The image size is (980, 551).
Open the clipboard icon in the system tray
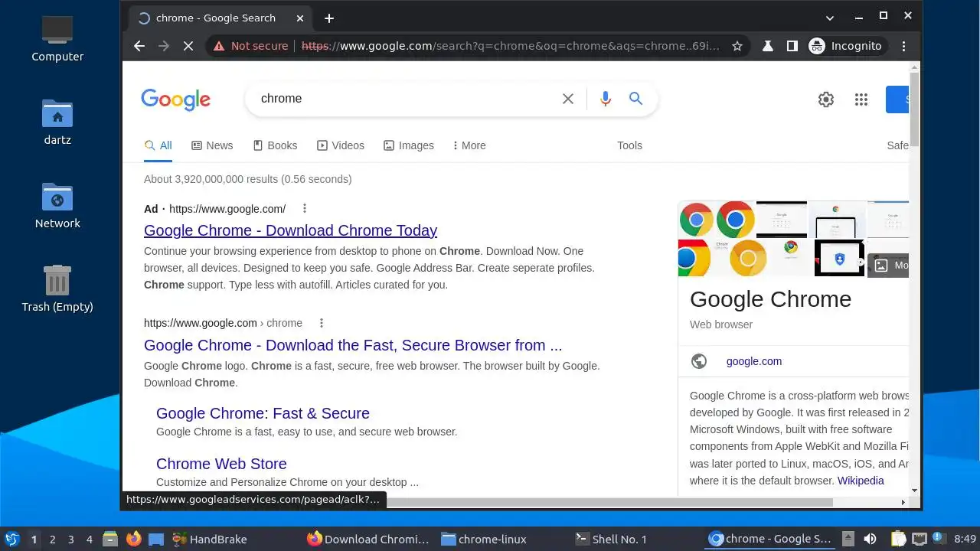898,539
